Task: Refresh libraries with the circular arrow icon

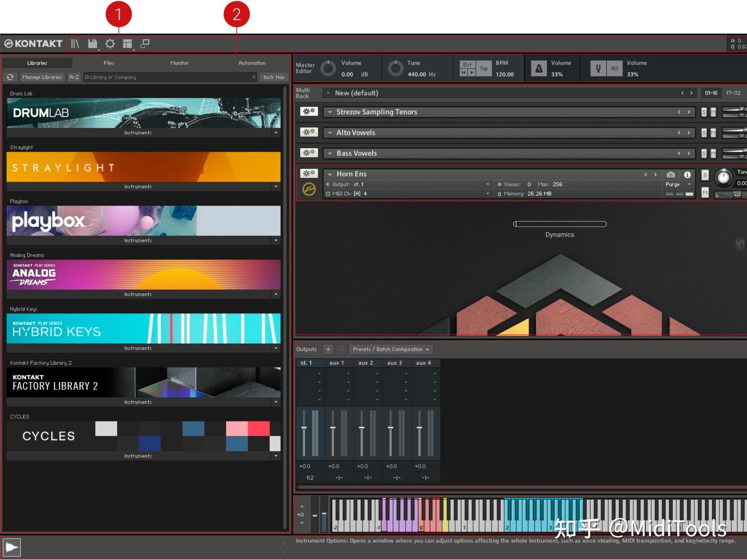Action: 10,77
